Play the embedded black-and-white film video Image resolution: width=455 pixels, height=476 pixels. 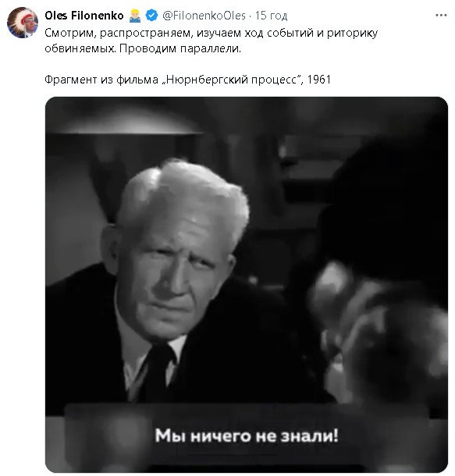tap(247, 285)
